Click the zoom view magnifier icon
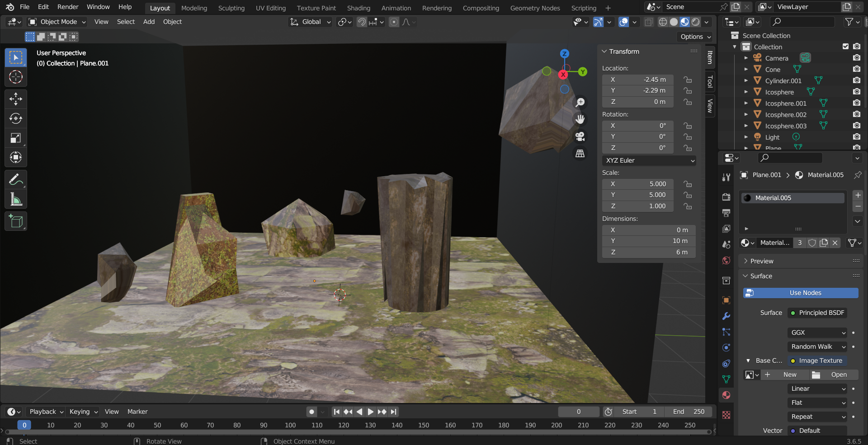868x445 pixels. point(580,103)
